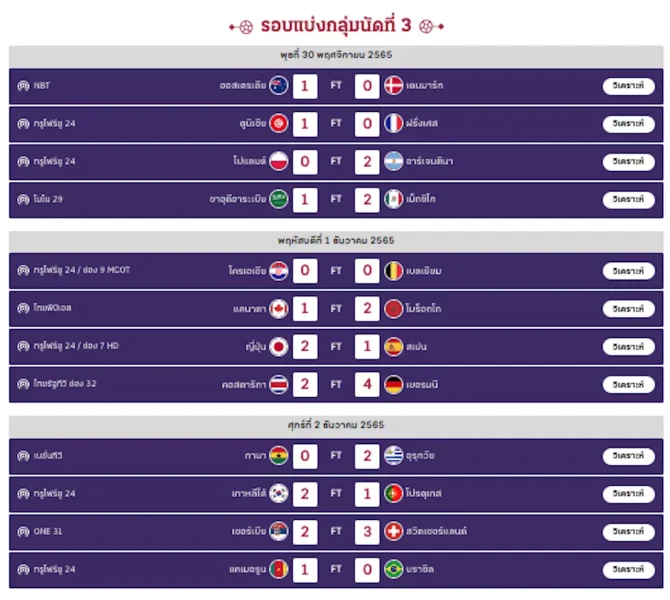
Task: Click the Japan flag icon
Action: (x=279, y=346)
